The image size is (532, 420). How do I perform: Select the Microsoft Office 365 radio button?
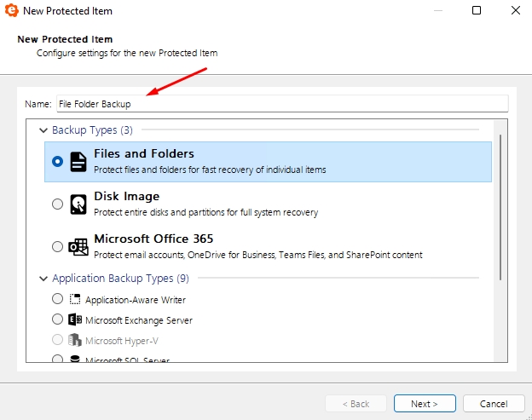[x=57, y=246]
